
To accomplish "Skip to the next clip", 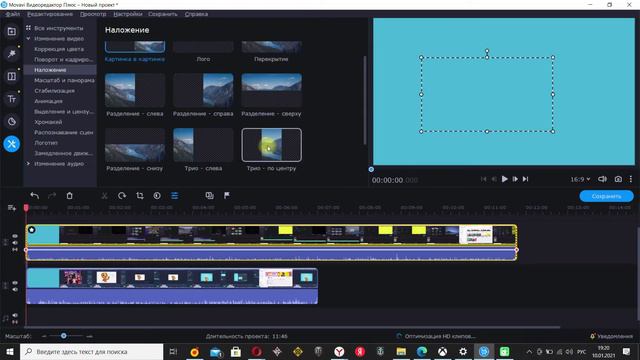I will coord(526,179).
